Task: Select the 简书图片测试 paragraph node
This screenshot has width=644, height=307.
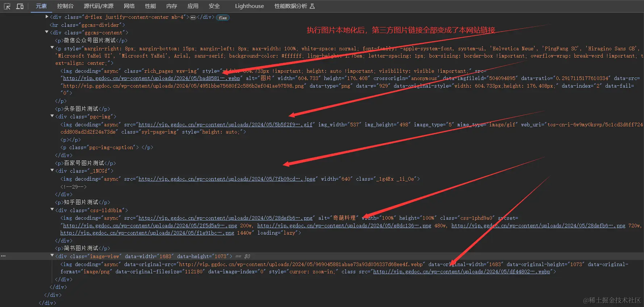Action: pyautogui.click(x=83, y=248)
